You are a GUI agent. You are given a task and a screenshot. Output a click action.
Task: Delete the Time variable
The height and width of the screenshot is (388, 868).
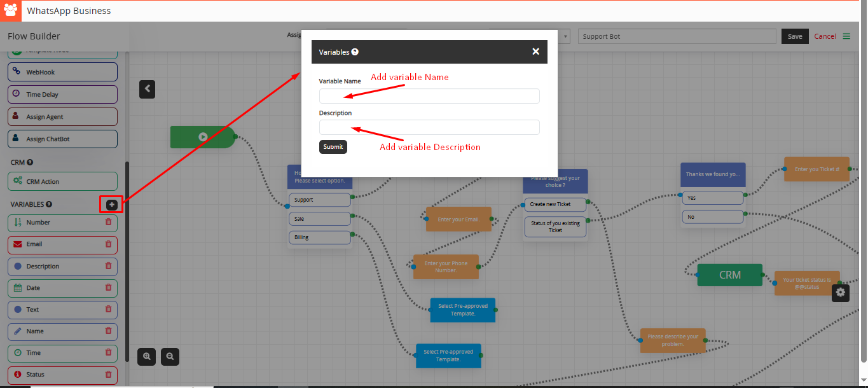click(108, 352)
